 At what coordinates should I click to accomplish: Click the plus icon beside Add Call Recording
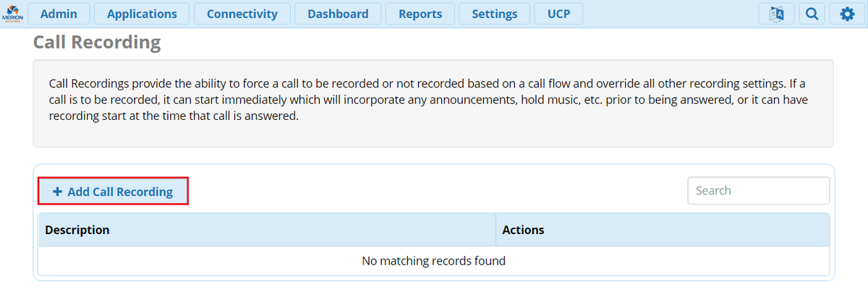pos(57,192)
